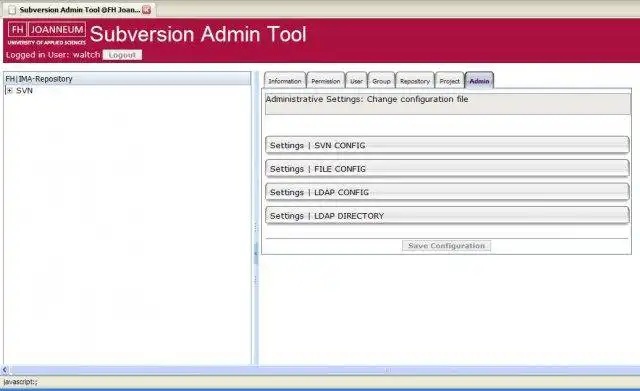Expand Settings | LDAP DIRECTORY section
This screenshot has width=640, height=391.
pyautogui.click(x=447, y=215)
